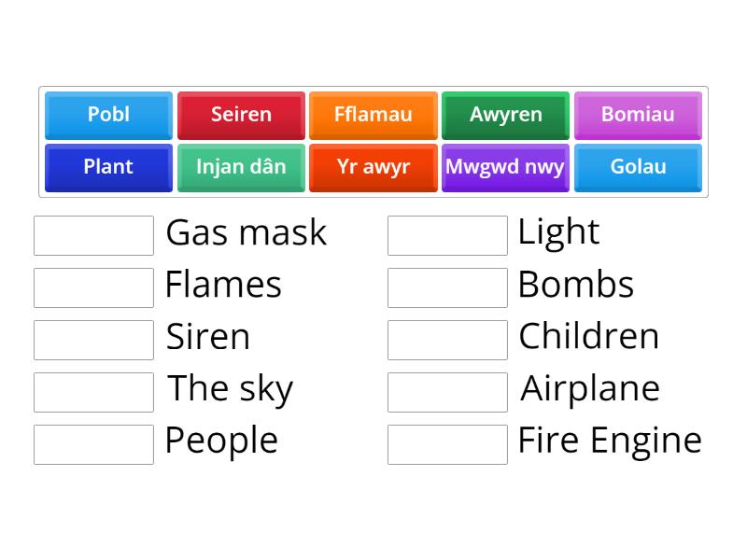Viewport: 747px width, 560px height.
Task: Click the answer box beside Light
Action: coord(447,235)
